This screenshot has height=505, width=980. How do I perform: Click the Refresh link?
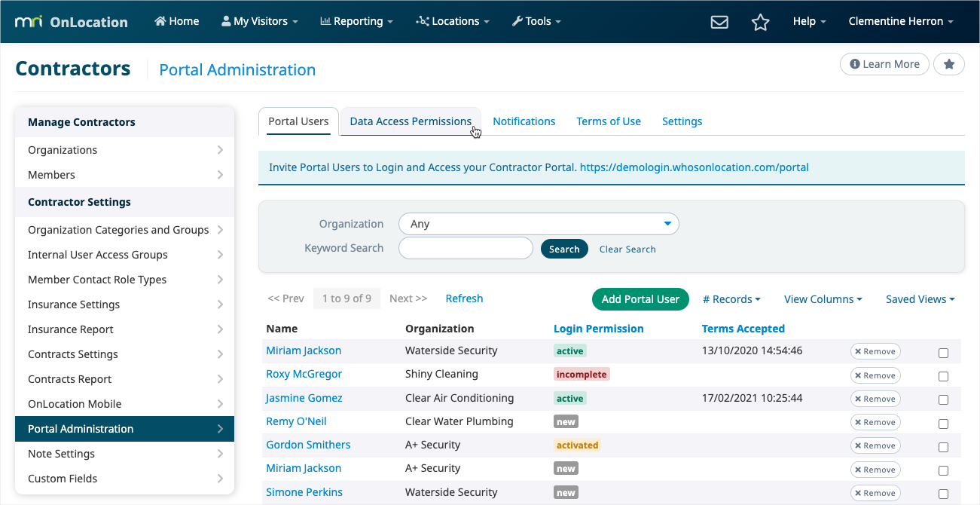464,298
